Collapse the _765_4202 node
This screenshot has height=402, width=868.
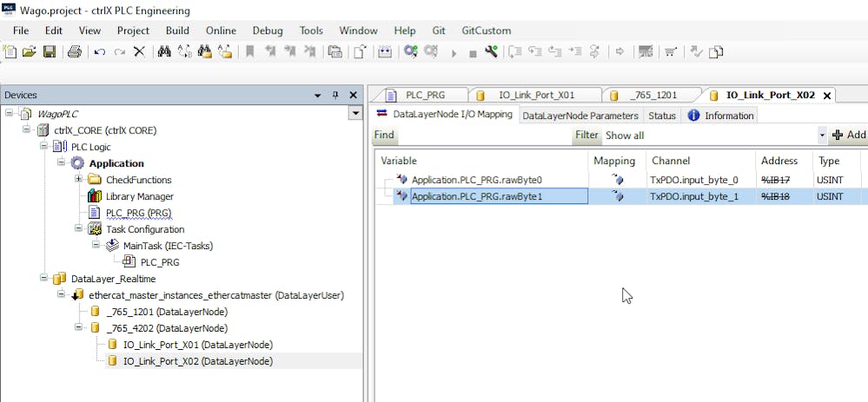click(x=78, y=327)
